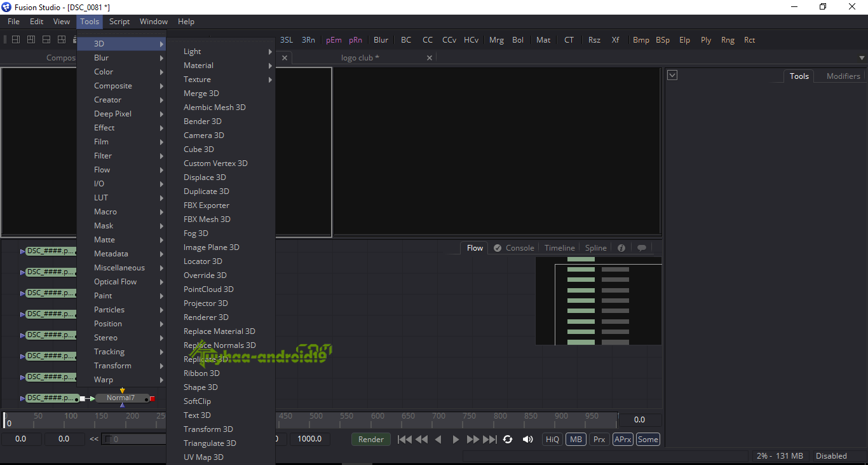Toggle Prx proxy mode
Screen dimensions: 868x465
coord(599,439)
